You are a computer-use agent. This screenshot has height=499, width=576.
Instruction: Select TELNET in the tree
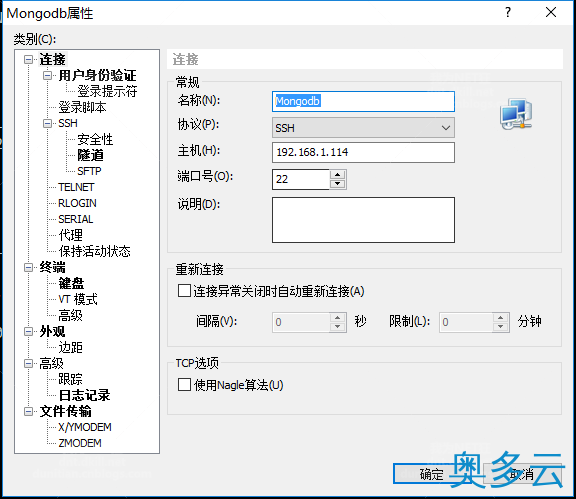click(x=76, y=187)
